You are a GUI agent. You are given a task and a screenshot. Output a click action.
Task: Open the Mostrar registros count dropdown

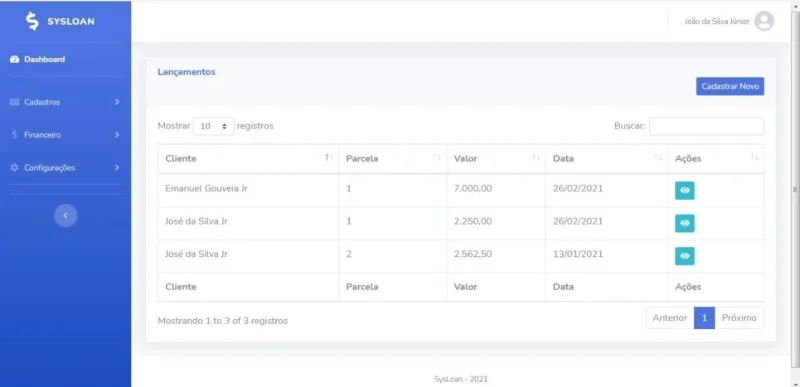pyautogui.click(x=213, y=126)
